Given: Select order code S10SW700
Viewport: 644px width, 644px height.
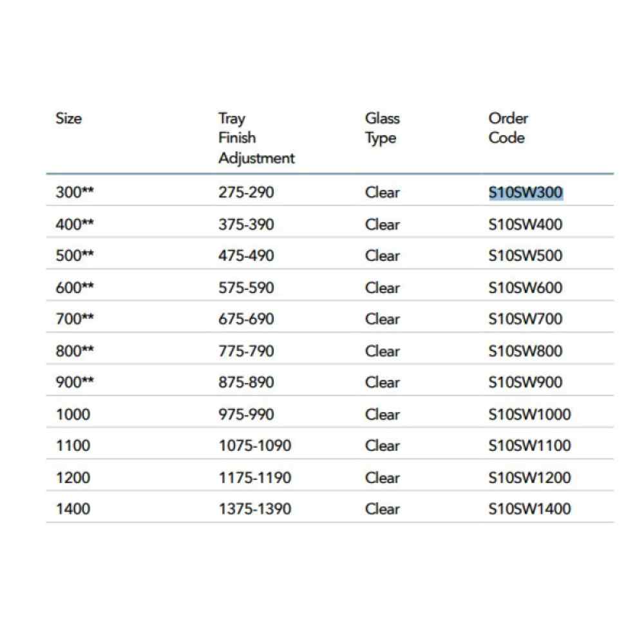Looking at the screenshot, I should click(x=526, y=319).
